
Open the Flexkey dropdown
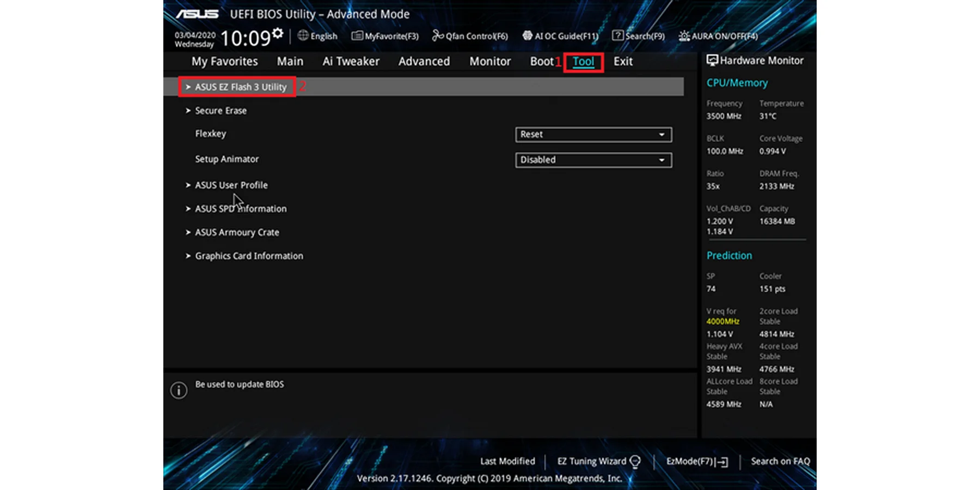(593, 134)
